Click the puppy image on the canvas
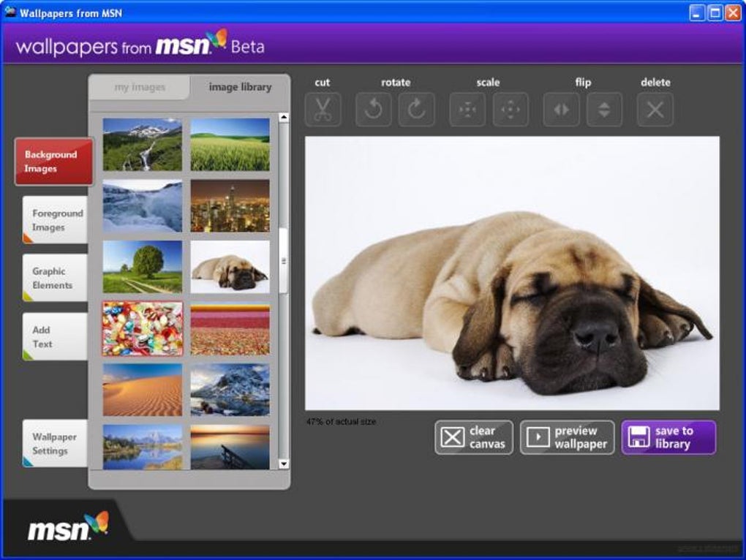 click(512, 273)
